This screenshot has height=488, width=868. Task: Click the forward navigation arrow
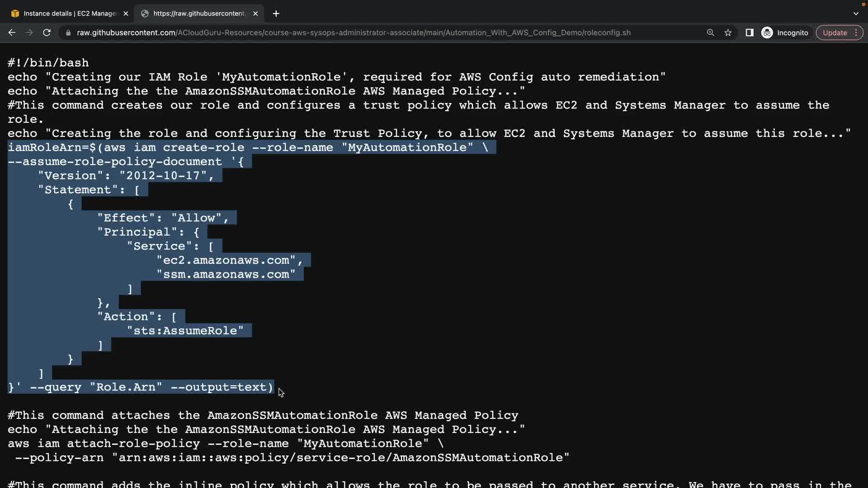click(x=29, y=33)
